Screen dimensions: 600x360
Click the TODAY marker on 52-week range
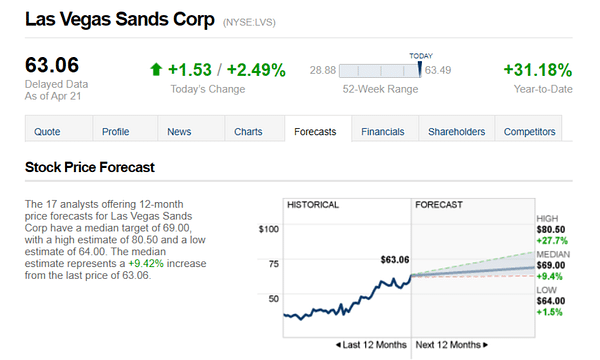point(420,69)
